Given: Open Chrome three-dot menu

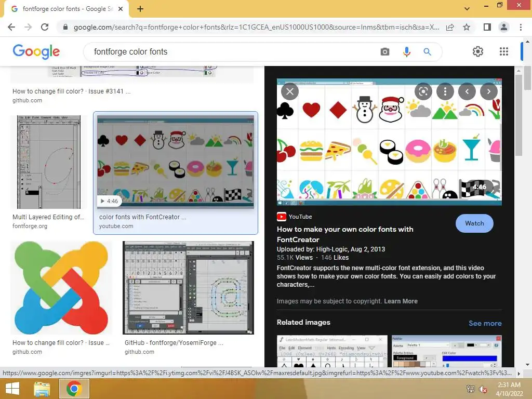Looking at the screenshot, I should click(521, 27).
